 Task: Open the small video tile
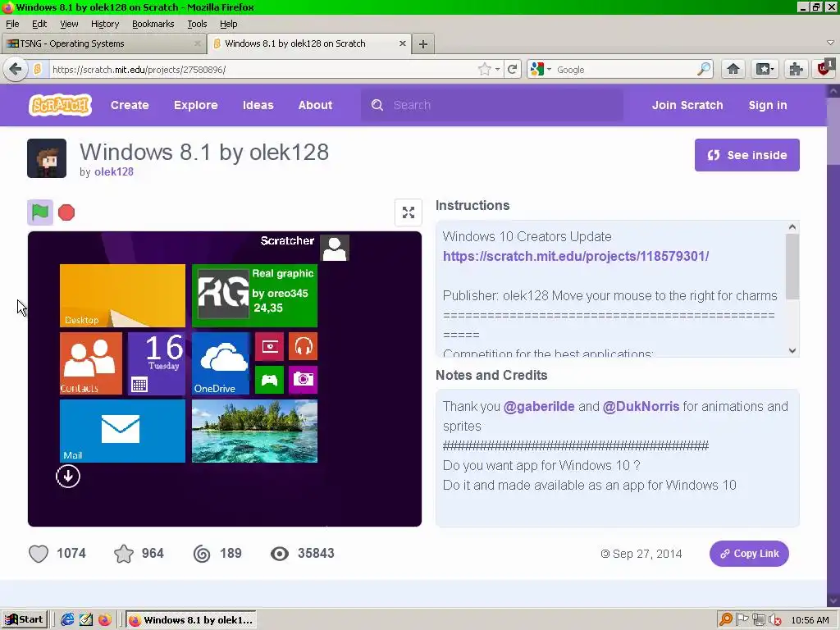click(x=269, y=347)
